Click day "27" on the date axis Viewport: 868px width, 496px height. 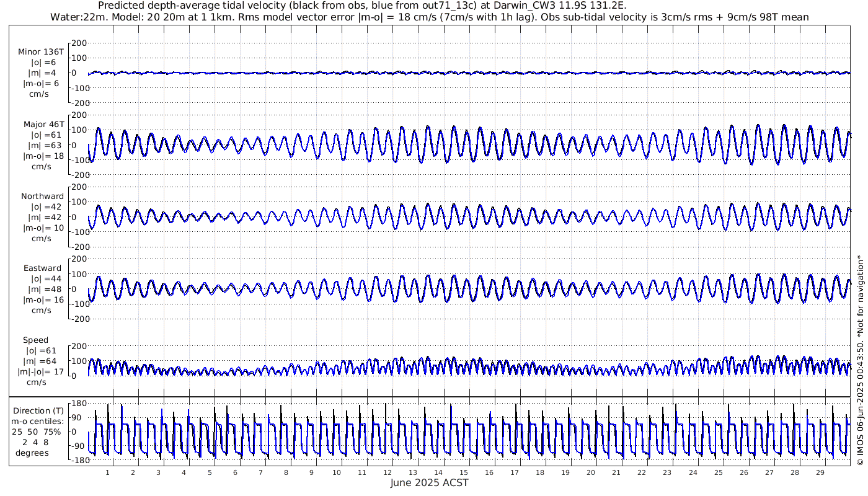point(769,472)
